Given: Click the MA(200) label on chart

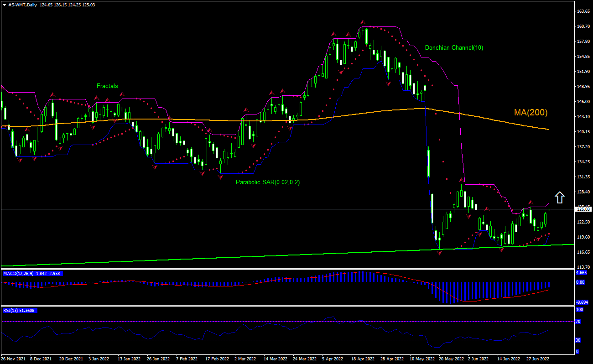Looking at the screenshot, I should pos(531,111).
